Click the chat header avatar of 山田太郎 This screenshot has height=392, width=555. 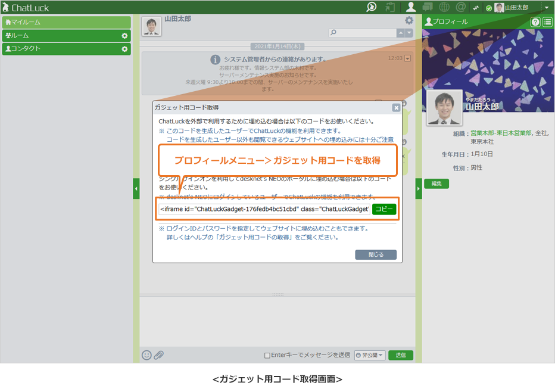[x=151, y=26]
